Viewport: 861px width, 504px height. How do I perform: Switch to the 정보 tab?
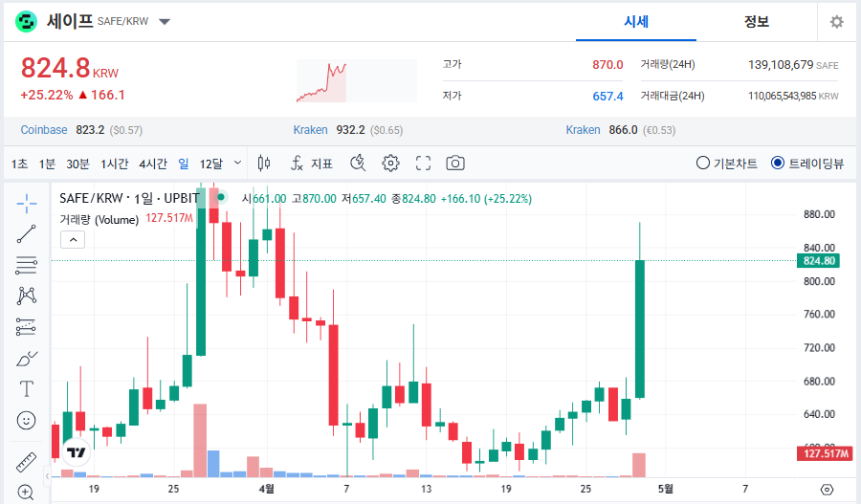coord(756,22)
